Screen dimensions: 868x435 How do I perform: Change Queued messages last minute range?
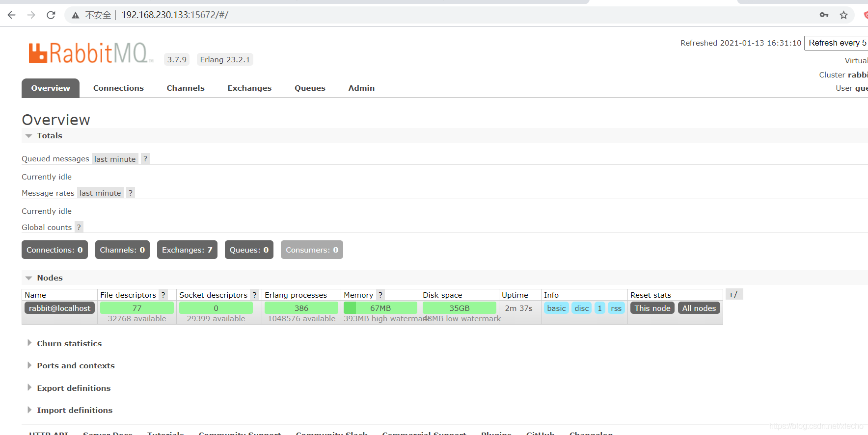click(115, 159)
